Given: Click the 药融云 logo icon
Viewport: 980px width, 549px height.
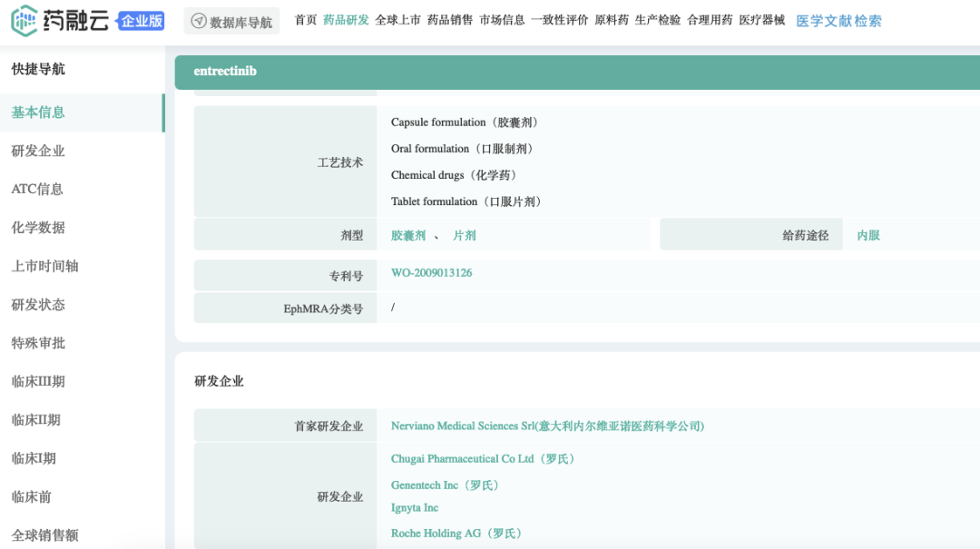Looking at the screenshot, I should (24, 20).
